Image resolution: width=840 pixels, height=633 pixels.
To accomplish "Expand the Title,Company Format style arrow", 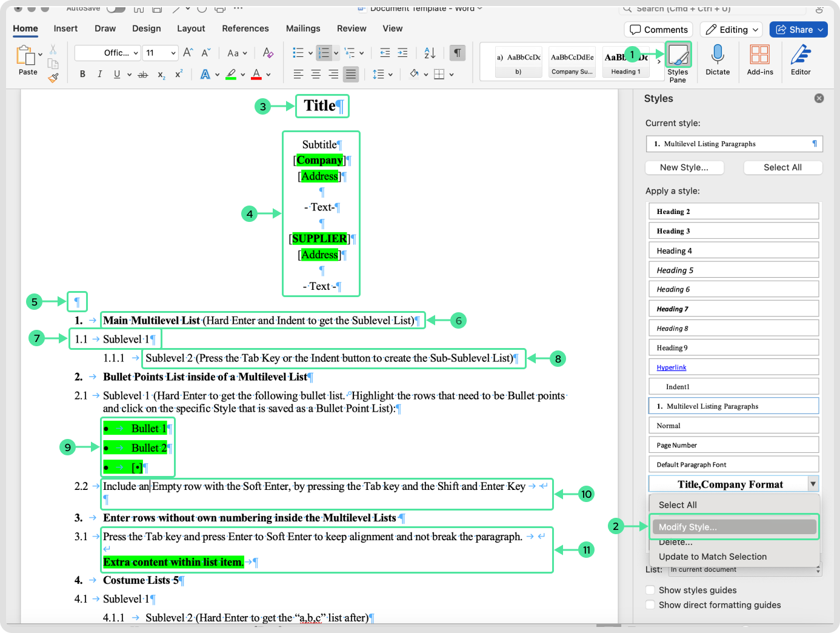I will point(813,484).
